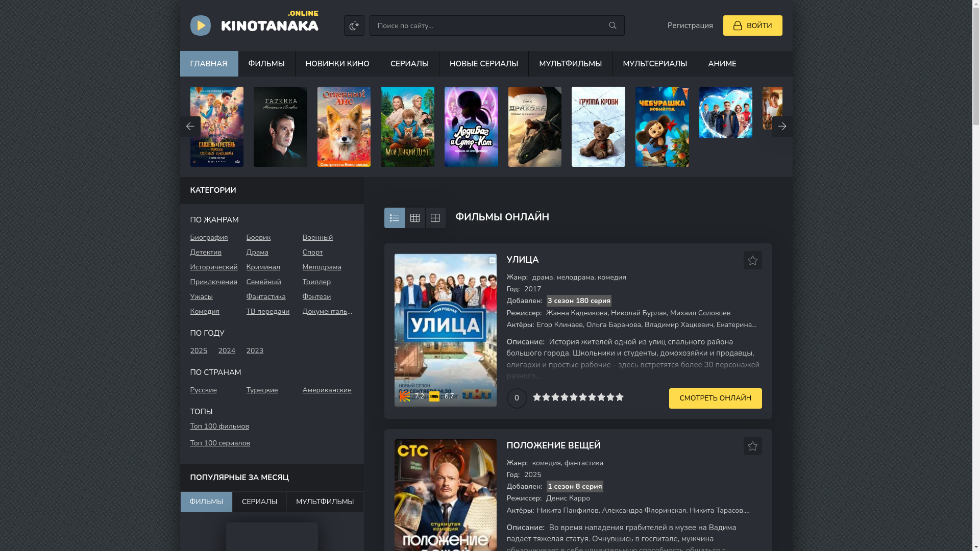Select the Драма genre link
The image size is (980, 551).
pyautogui.click(x=257, y=253)
